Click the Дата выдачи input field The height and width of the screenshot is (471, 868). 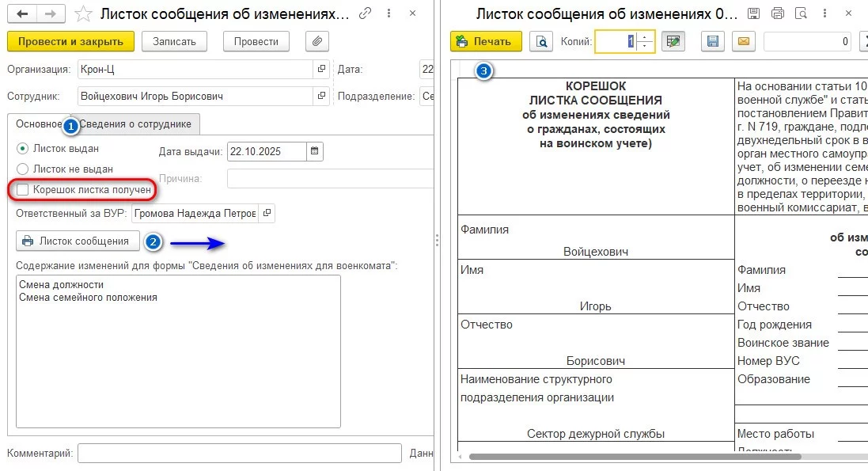267,151
